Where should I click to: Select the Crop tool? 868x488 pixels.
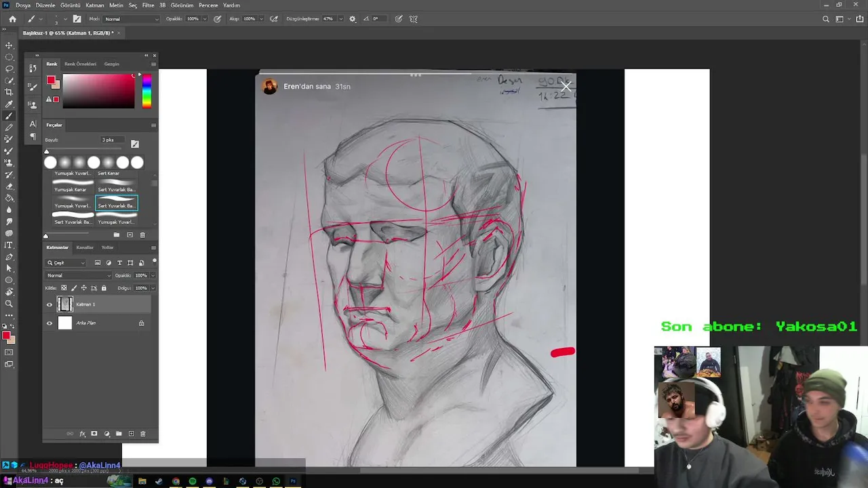pyautogui.click(x=9, y=92)
